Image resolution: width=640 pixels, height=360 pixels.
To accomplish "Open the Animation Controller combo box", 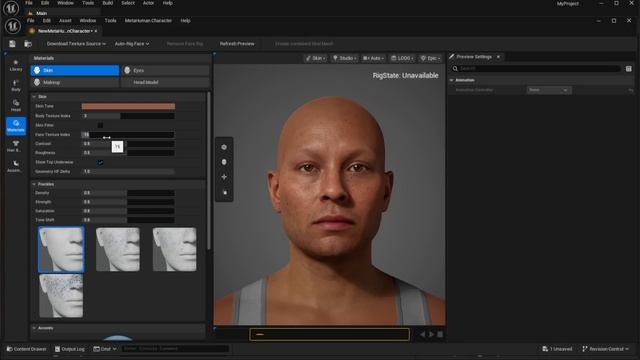I will [549, 90].
